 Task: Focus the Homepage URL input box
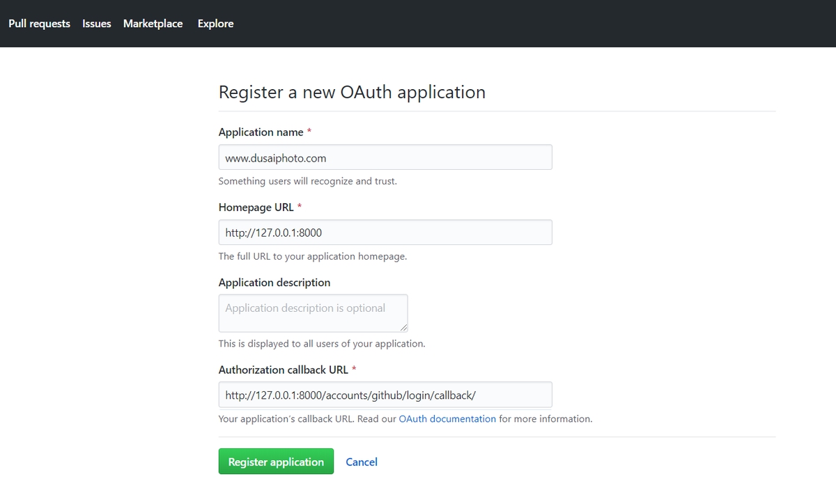tap(385, 233)
